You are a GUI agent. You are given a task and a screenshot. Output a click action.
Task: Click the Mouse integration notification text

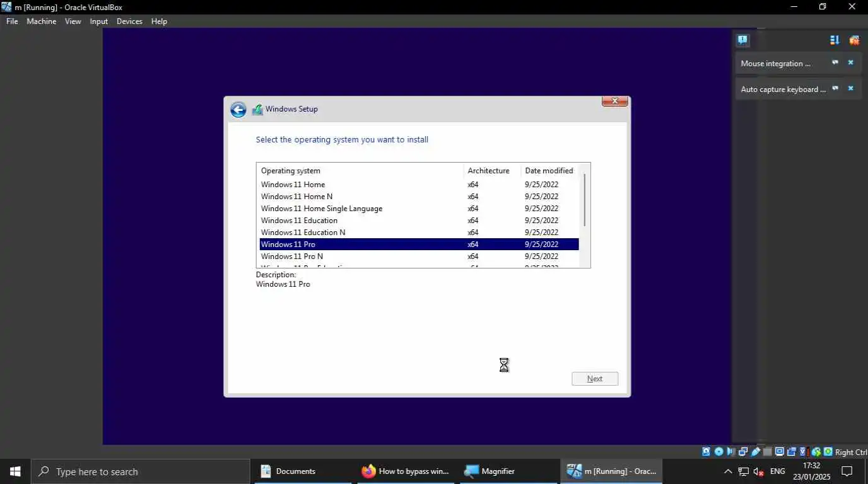pyautogui.click(x=775, y=64)
